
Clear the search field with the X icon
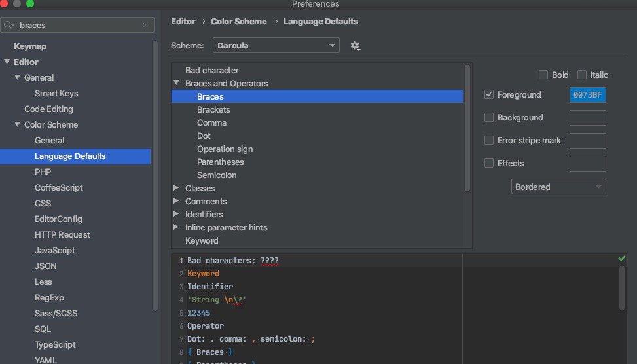(145, 26)
